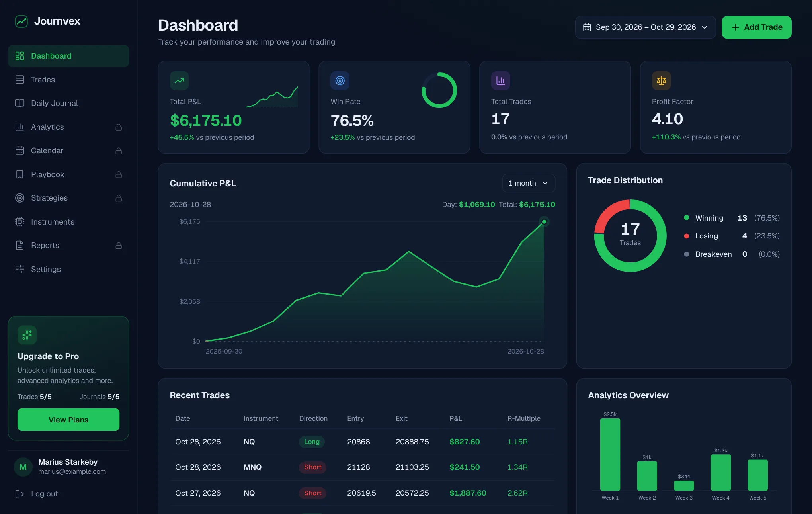Open the Analytics sidebar item
The height and width of the screenshot is (514, 812).
pos(68,127)
